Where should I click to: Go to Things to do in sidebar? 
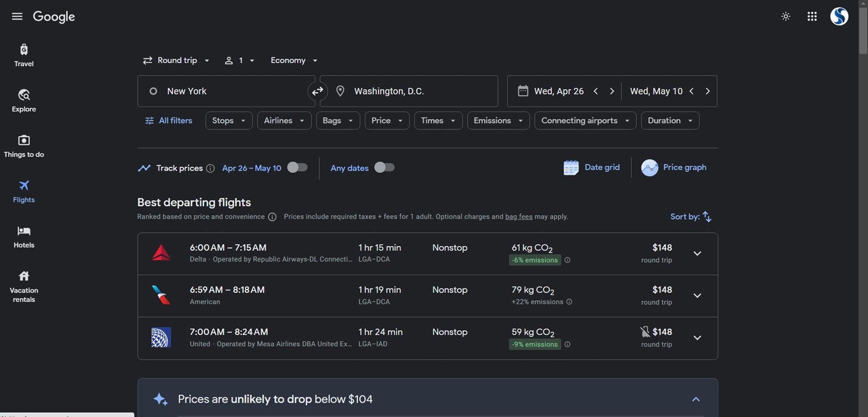(x=24, y=146)
